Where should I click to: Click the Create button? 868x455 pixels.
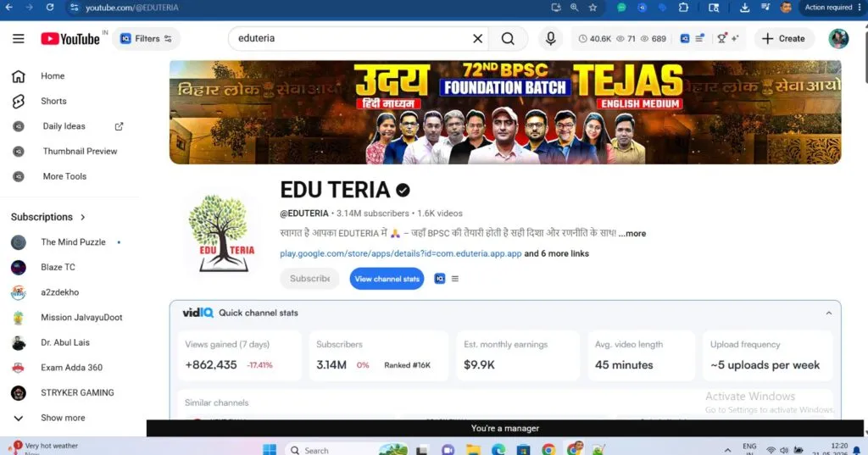click(x=783, y=39)
